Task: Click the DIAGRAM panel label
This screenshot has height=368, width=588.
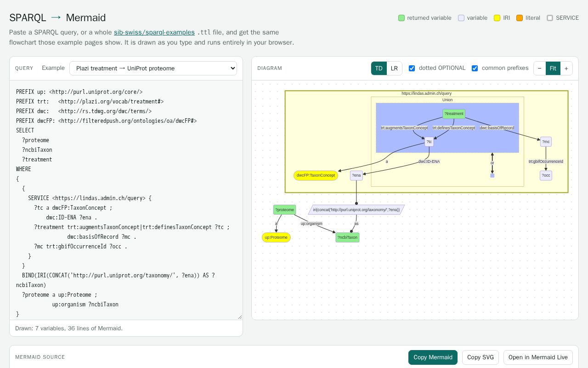Action: click(x=270, y=68)
